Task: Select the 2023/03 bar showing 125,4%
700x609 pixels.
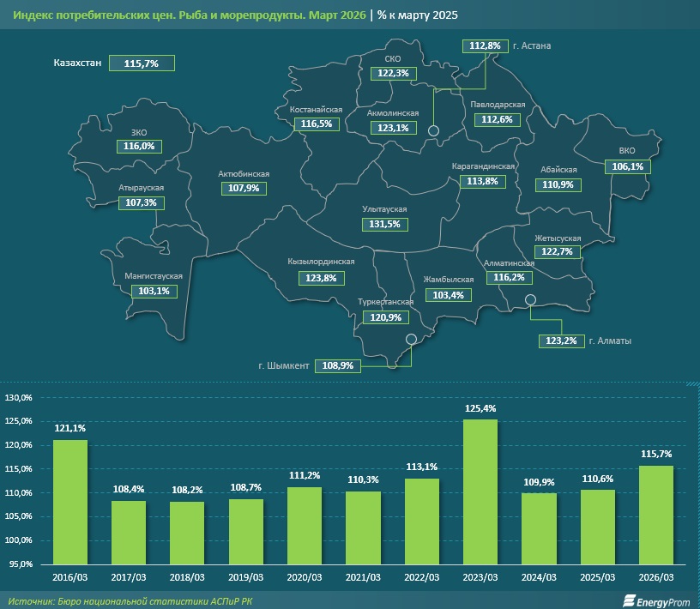Action: (480, 491)
